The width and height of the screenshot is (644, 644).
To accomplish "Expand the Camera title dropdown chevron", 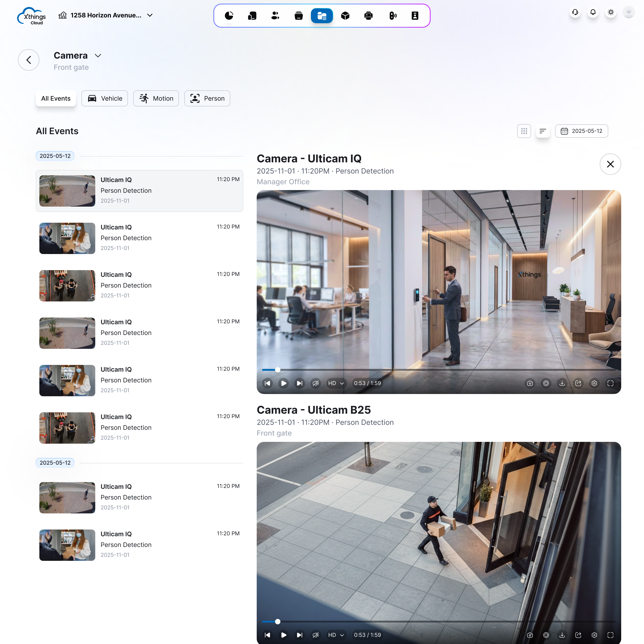I will pos(98,56).
